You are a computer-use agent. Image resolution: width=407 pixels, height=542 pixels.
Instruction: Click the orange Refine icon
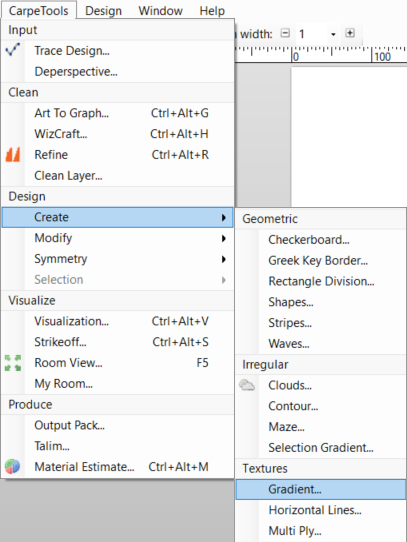click(13, 155)
